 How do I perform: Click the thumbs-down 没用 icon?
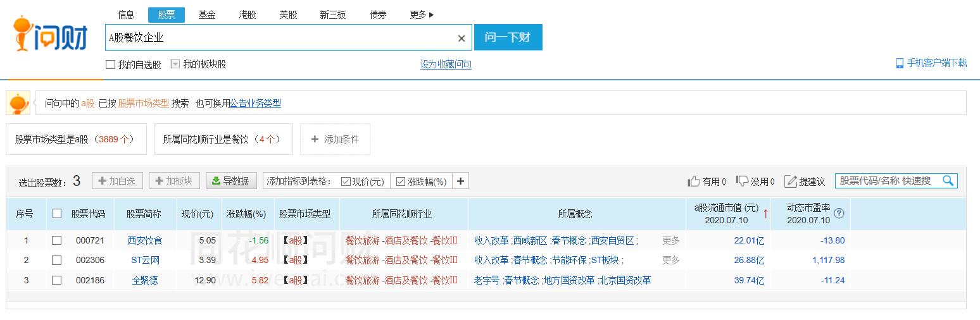tap(742, 181)
